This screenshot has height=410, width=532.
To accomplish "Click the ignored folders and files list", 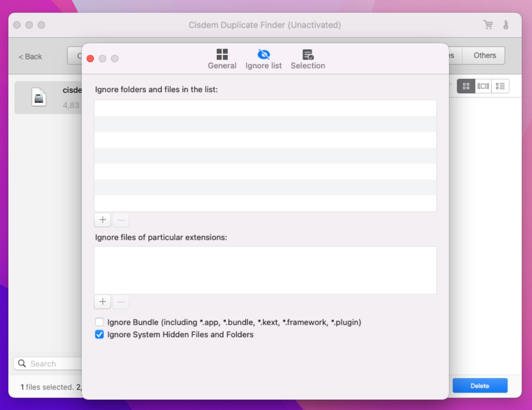I will (x=266, y=155).
